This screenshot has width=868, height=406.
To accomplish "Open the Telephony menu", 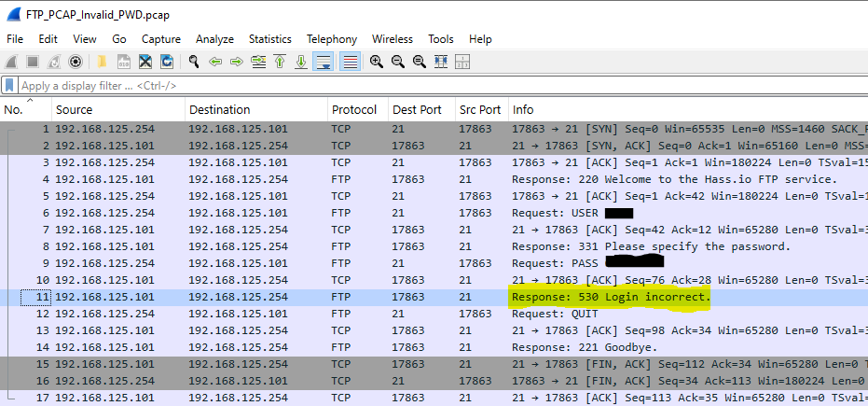I will (x=332, y=39).
